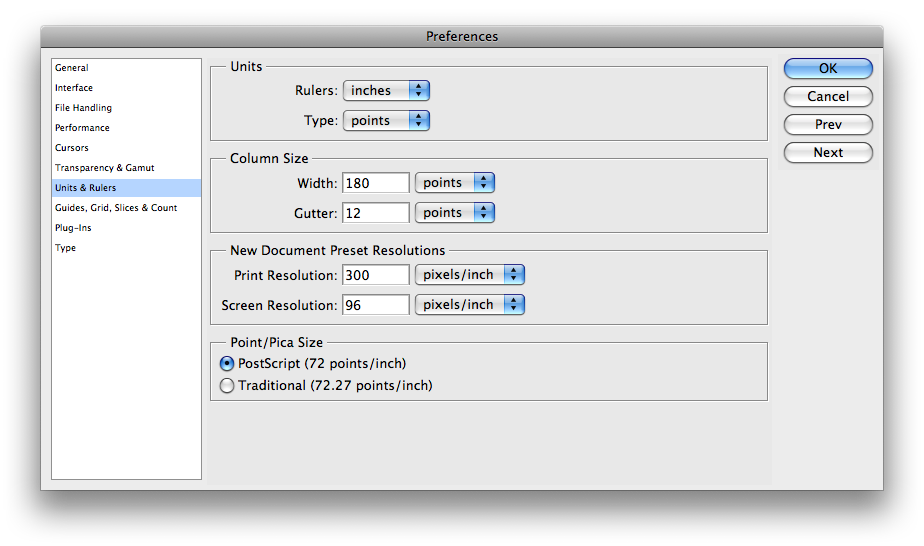
Task: Cancel the Preferences dialog
Action: pos(828,97)
